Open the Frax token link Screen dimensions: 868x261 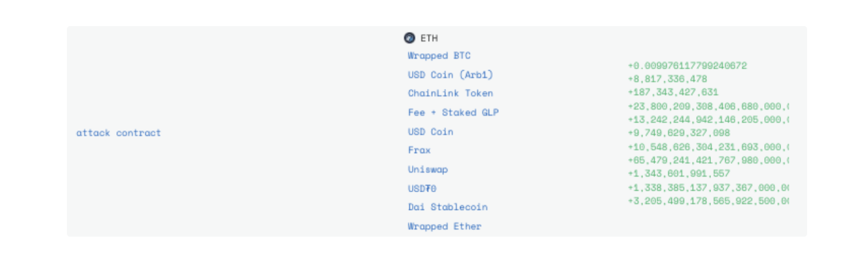point(419,150)
